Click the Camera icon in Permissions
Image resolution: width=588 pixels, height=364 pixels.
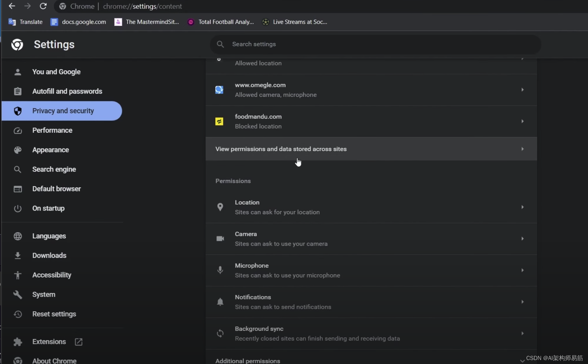[220, 239]
